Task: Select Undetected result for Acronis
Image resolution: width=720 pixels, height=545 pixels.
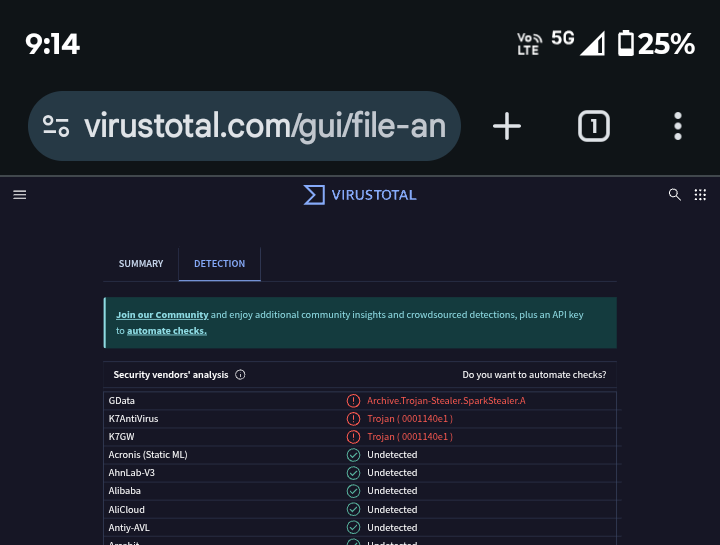Action: point(392,455)
